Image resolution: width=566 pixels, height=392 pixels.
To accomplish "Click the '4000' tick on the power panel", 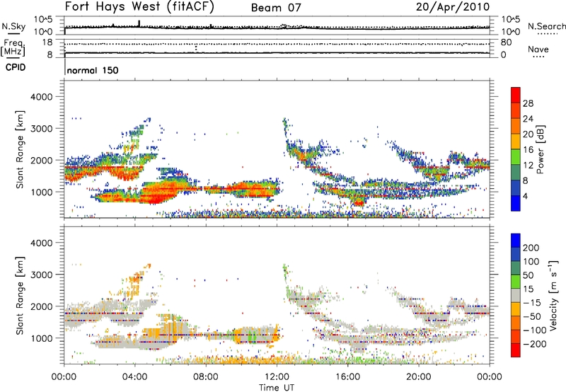I will 42,97.
